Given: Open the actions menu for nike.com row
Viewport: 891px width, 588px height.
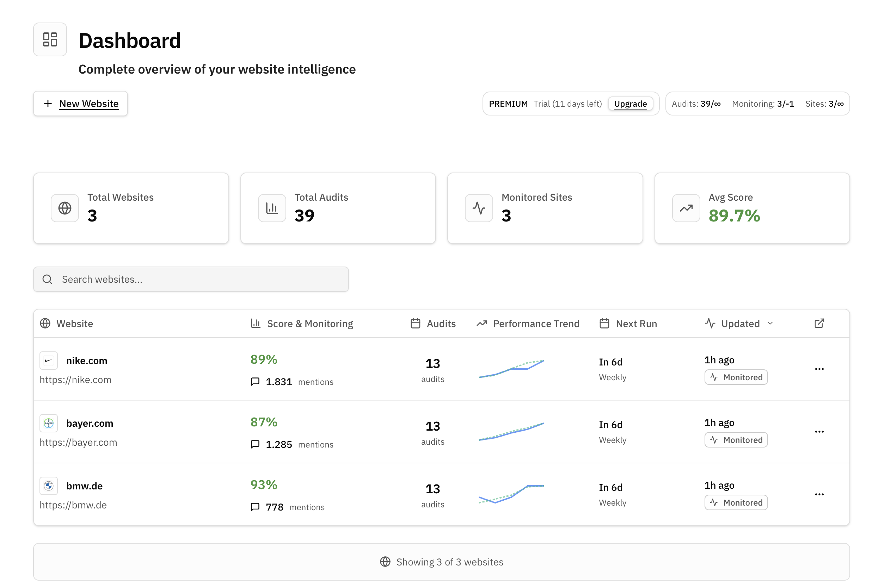Looking at the screenshot, I should pyautogui.click(x=819, y=369).
